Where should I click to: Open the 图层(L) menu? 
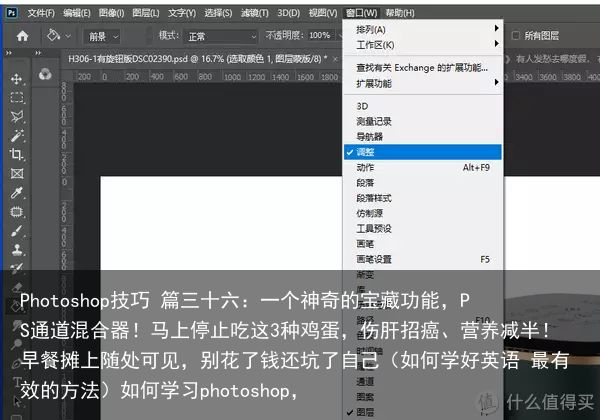click(x=146, y=13)
